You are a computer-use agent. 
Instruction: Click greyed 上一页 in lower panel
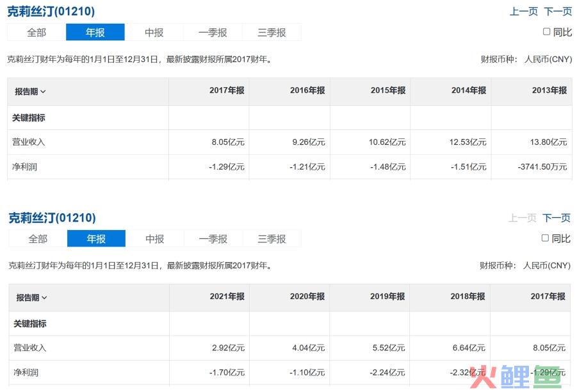(x=522, y=218)
